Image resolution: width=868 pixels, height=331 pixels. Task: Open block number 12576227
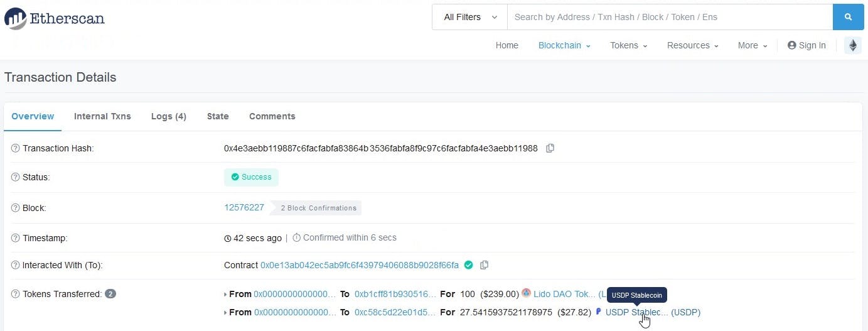tap(244, 207)
